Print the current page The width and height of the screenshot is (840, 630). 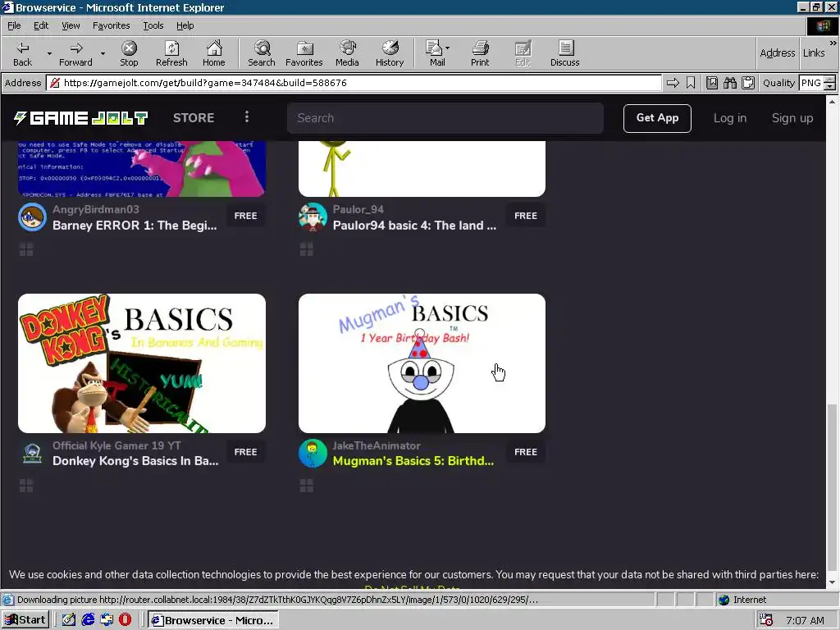(480, 53)
